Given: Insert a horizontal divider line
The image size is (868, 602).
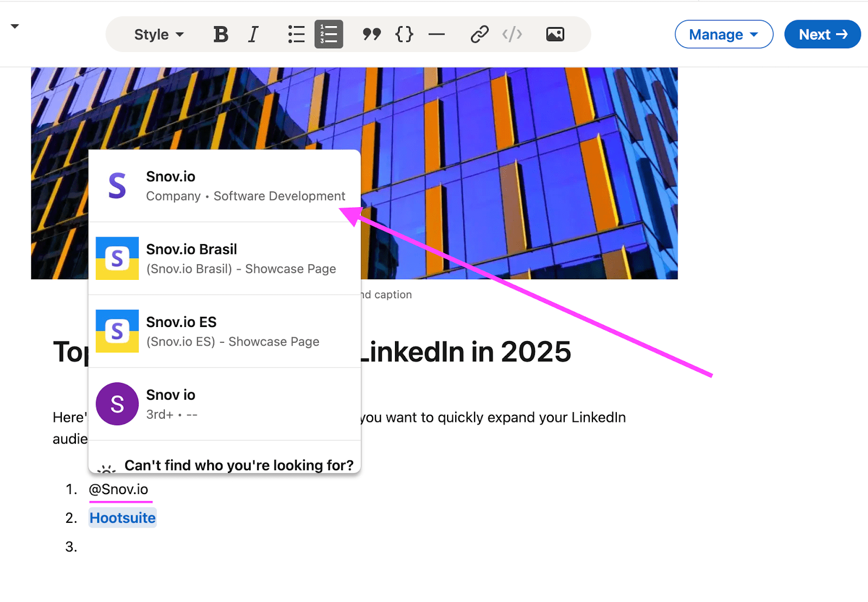Looking at the screenshot, I should [x=437, y=34].
